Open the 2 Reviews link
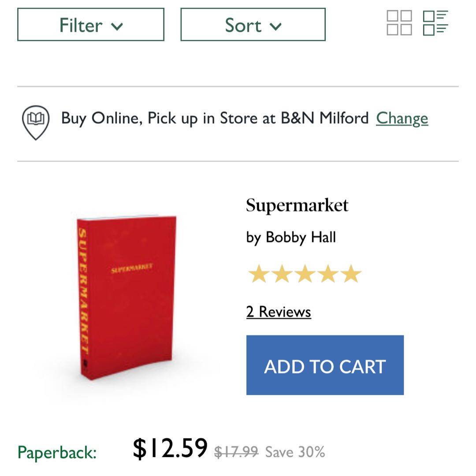 [279, 312]
